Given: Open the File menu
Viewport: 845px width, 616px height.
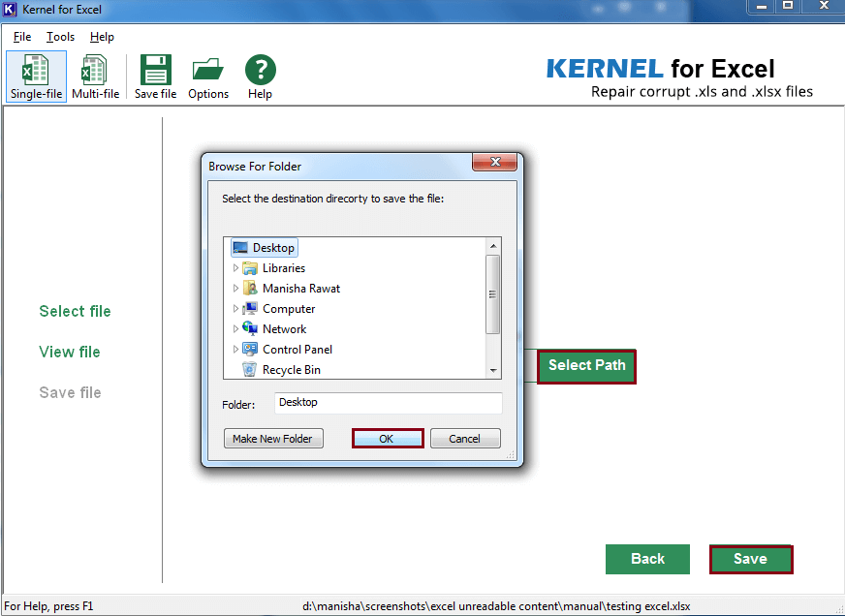Looking at the screenshot, I should (22, 37).
